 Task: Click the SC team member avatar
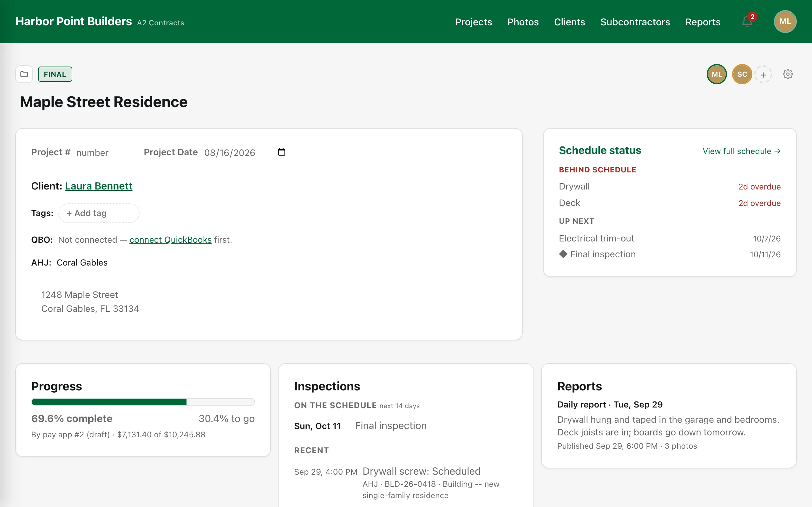click(742, 74)
